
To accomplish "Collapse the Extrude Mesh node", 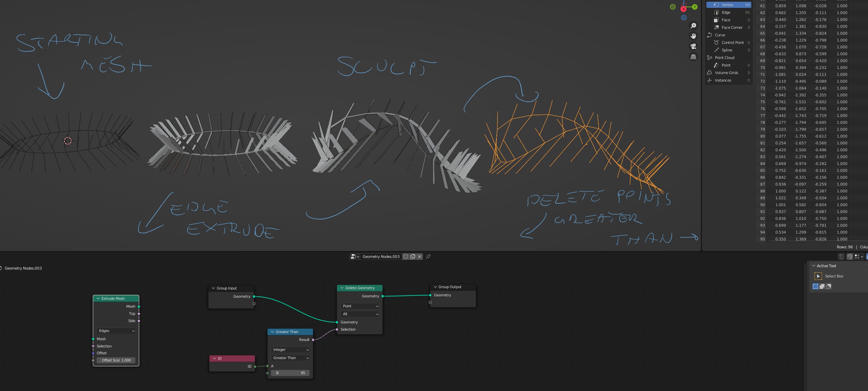I will pos(98,298).
